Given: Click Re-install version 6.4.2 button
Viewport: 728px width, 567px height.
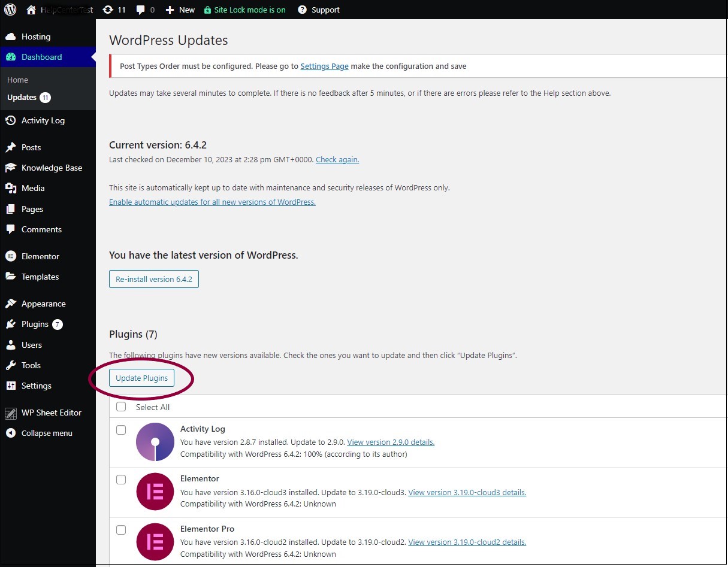Looking at the screenshot, I should point(154,279).
